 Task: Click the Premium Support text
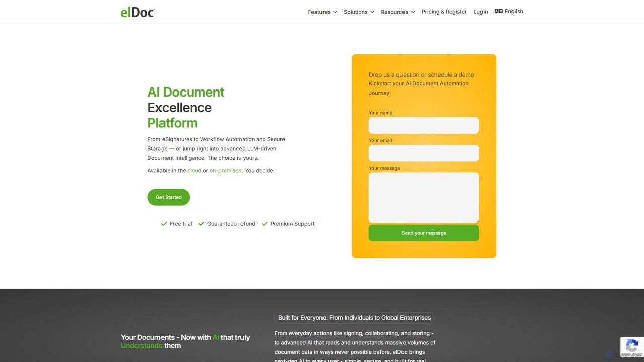point(292,224)
